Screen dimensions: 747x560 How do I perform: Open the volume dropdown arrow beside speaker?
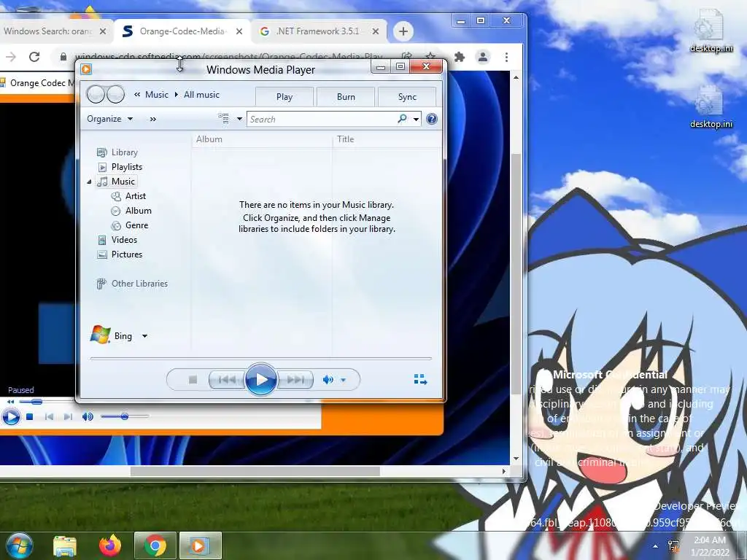(x=344, y=380)
